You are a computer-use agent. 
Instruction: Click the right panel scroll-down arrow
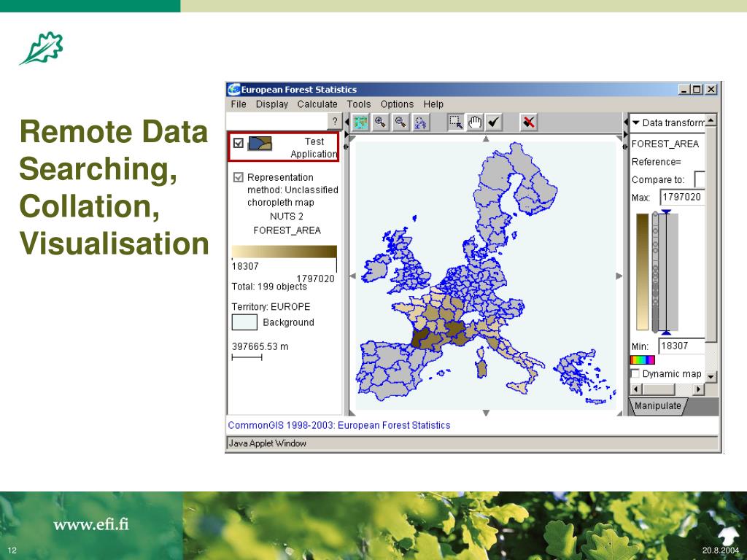[711, 376]
